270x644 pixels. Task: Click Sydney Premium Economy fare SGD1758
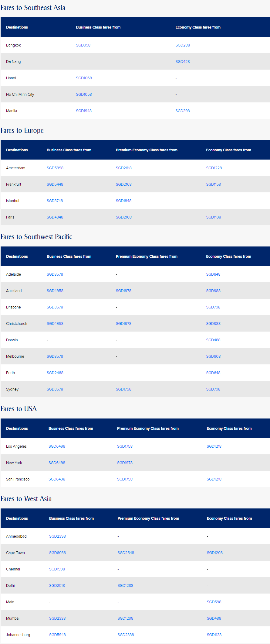click(123, 389)
